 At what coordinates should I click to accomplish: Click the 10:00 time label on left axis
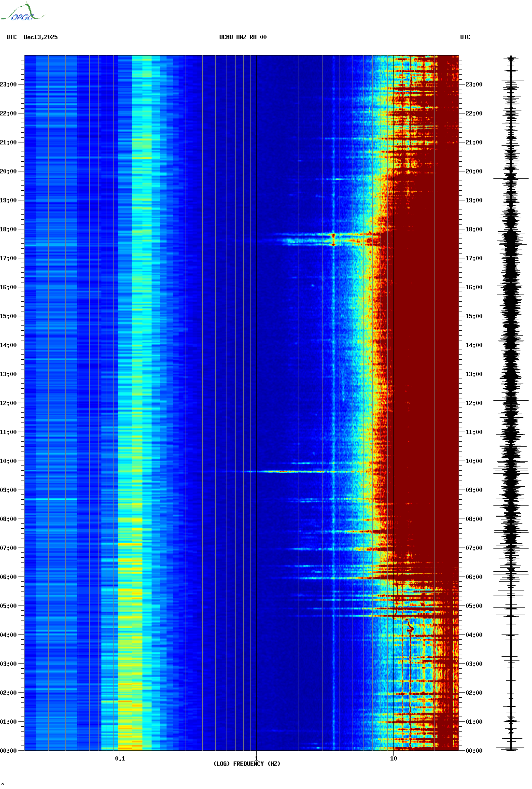(x=8, y=461)
